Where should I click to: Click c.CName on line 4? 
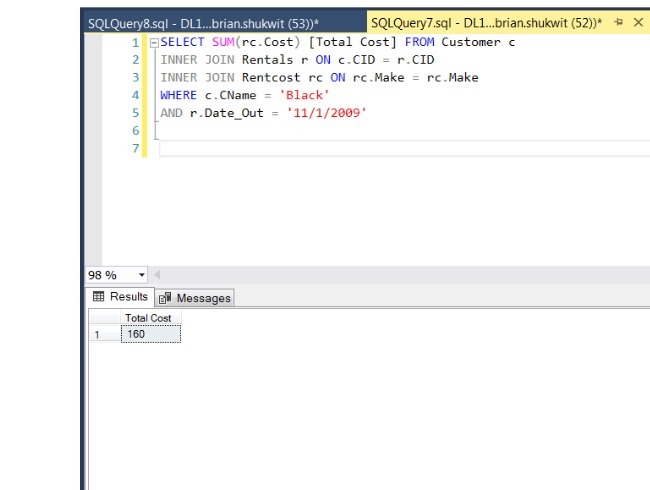tap(230, 95)
